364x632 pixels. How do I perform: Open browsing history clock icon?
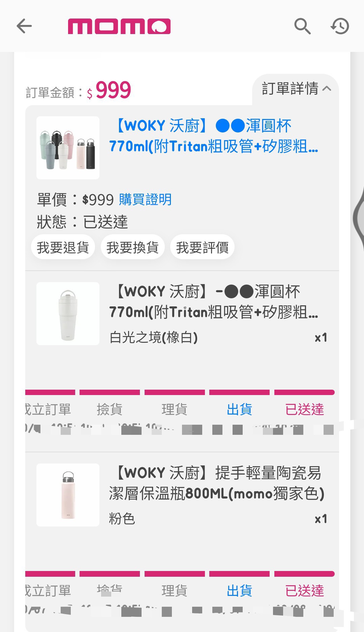[x=340, y=26]
